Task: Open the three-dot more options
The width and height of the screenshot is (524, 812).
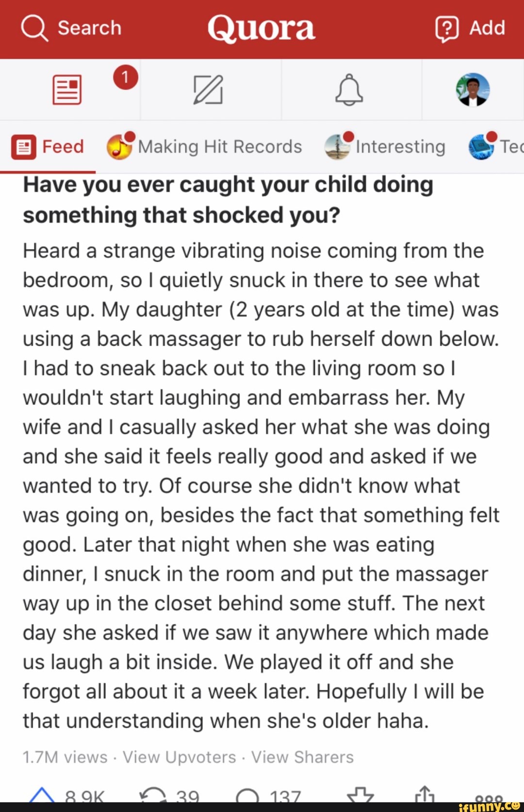Action: click(489, 796)
